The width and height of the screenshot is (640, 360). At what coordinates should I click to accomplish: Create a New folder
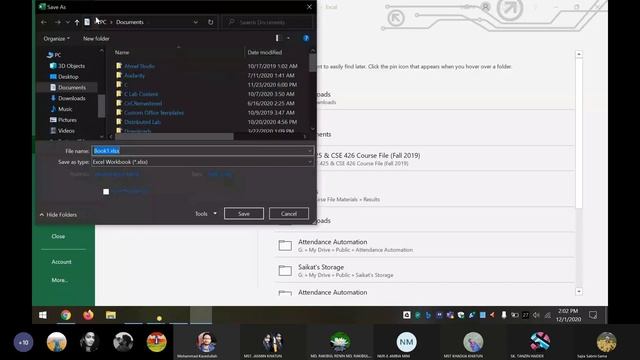(x=96, y=38)
